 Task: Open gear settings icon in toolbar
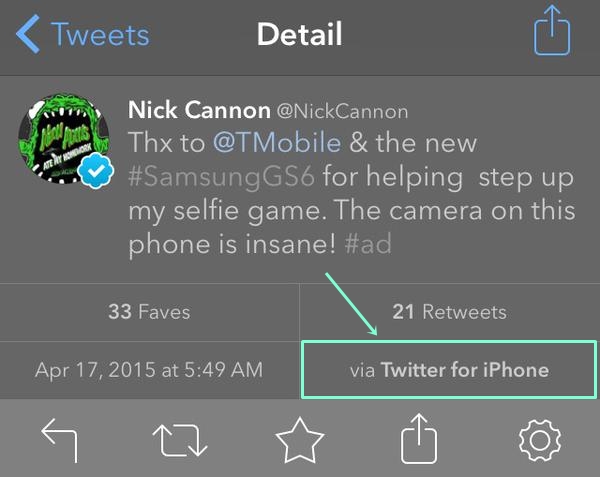[540, 440]
